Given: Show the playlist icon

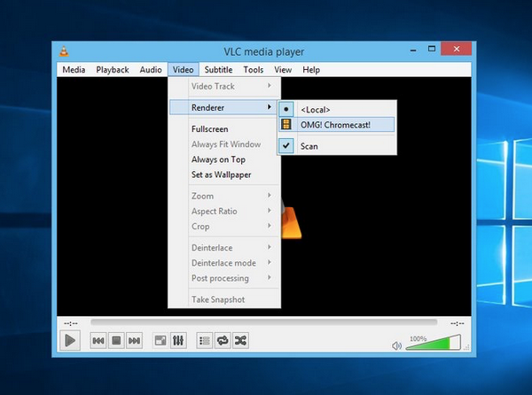Looking at the screenshot, I should pyautogui.click(x=205, y=340).
